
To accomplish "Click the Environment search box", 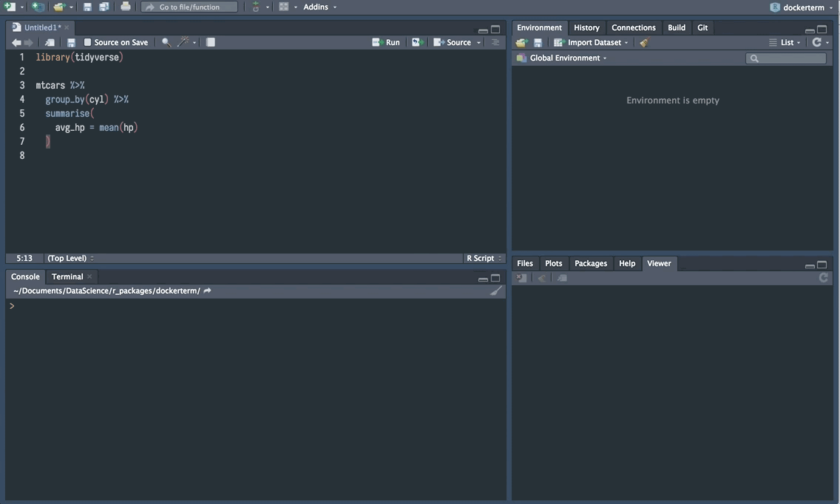I will coord(785,58).
